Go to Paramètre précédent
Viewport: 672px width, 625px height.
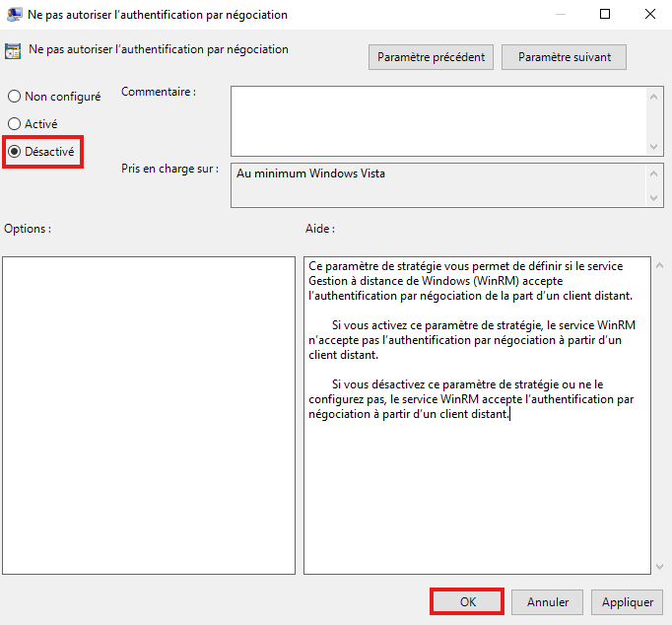(x=432, y=57)
